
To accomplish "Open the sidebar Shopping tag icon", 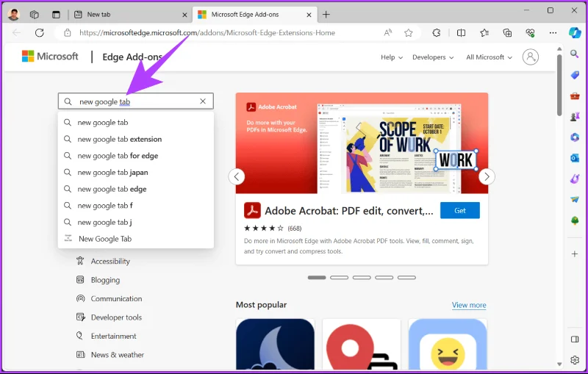I will pyautogui.click(x=575, y=75).
